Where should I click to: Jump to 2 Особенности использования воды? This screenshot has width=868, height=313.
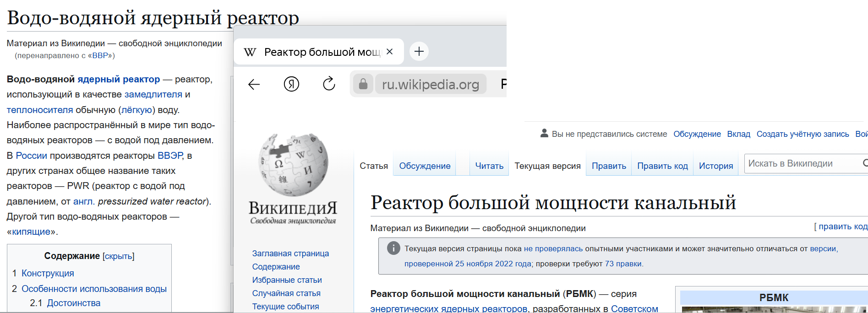click(89, 289)
